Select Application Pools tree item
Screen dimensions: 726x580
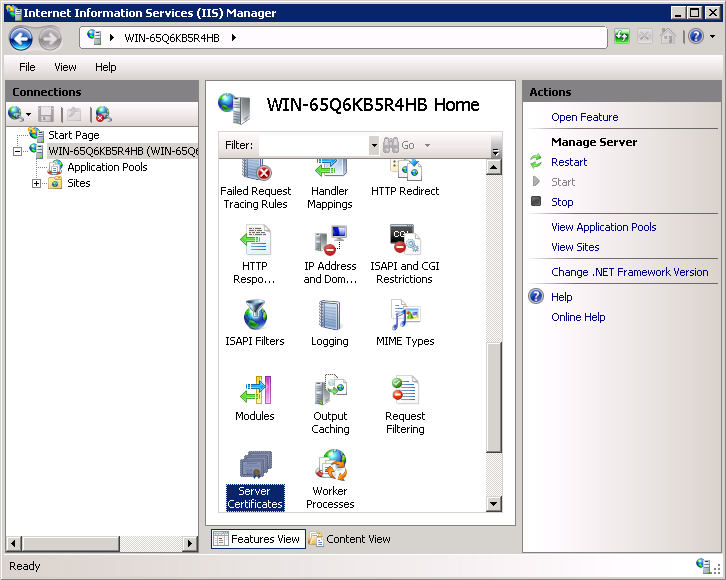pos(107,167)
